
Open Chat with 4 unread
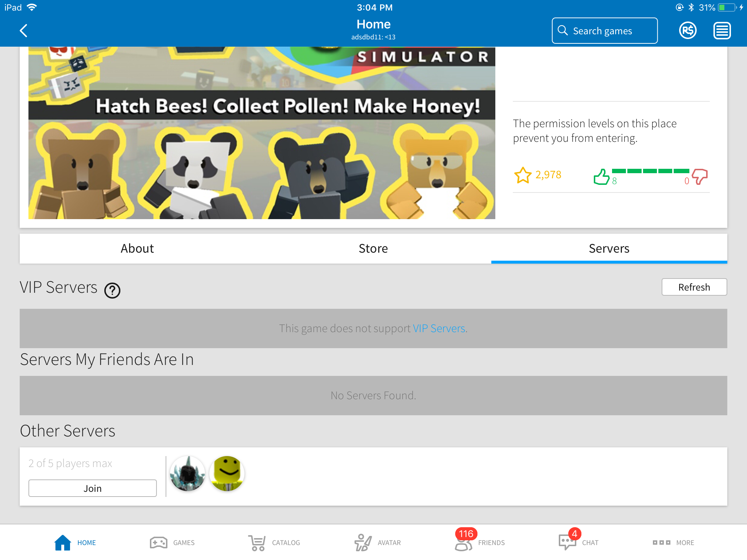578,540
